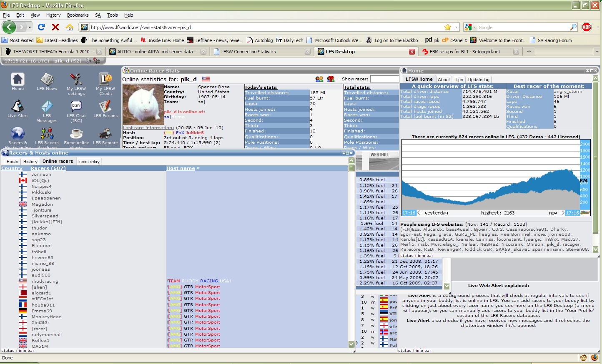Open the Update log tab
This screenshot has height=364, width=602.
(479, 80)
